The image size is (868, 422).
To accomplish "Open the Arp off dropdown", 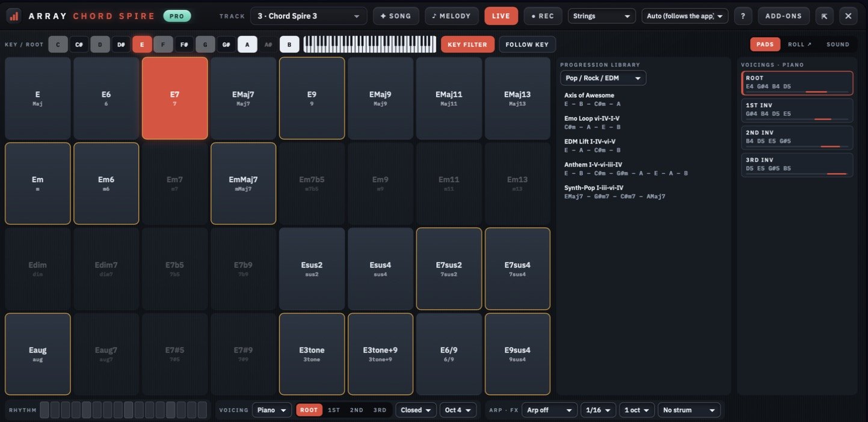I will click(x=550, y=410).
